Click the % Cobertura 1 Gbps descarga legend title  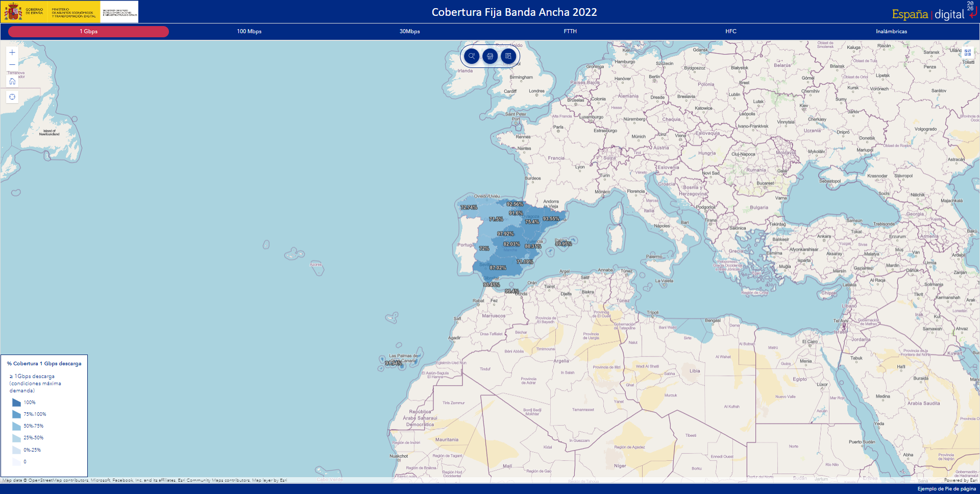(x=44, y=364)
